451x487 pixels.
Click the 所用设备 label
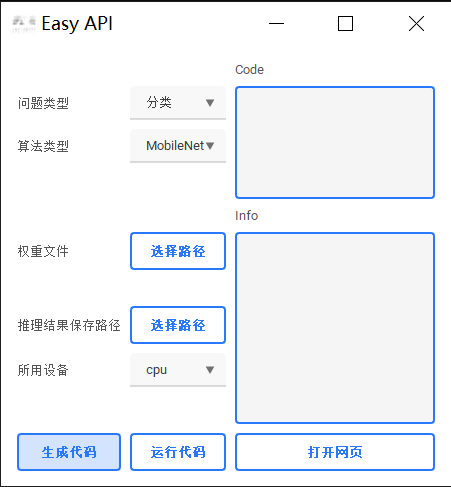(x=43, y=370)
